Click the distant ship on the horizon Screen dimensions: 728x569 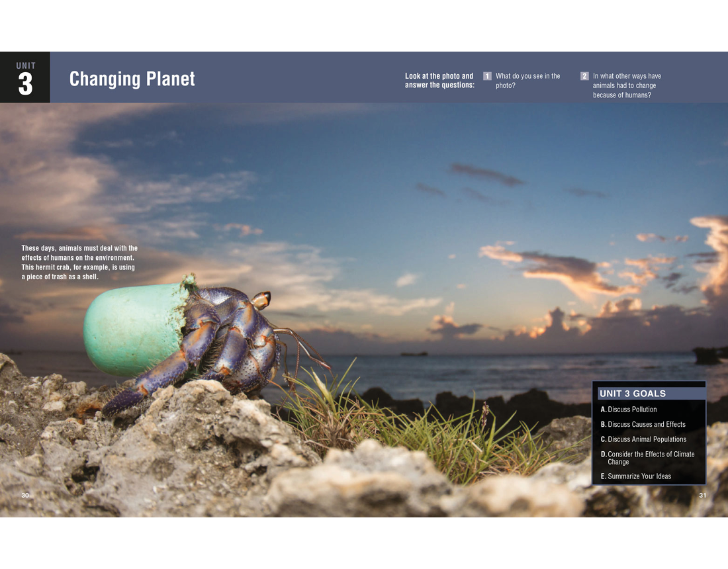[414, 354]
